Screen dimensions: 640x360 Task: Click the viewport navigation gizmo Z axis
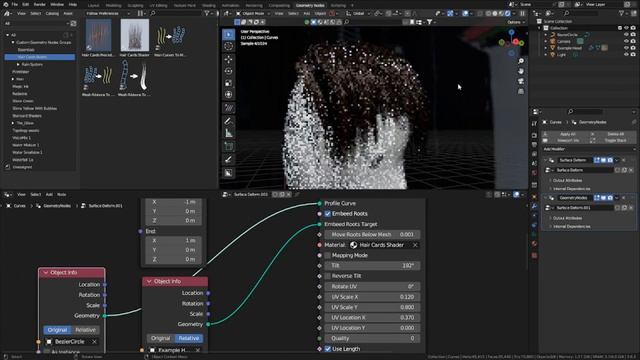point(511,32)
